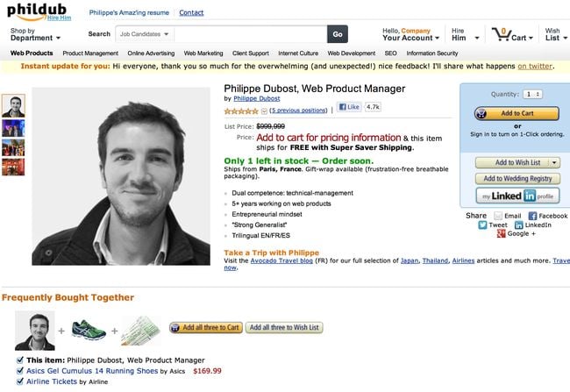Open the Job Candidates search category dropdown
The width and height of the screenshot is (570, 392).
144,34
